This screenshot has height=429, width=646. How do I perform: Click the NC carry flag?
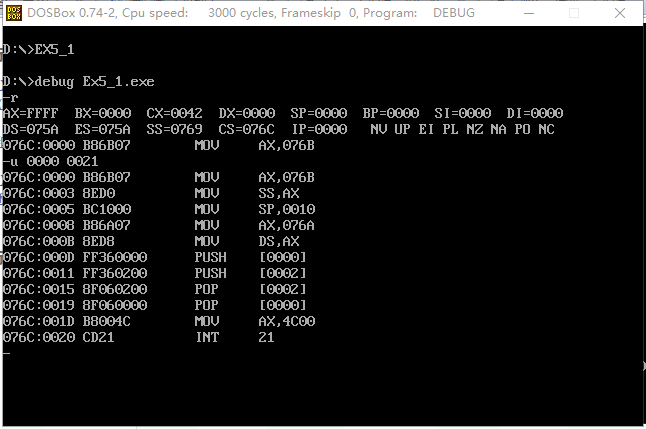547,129
